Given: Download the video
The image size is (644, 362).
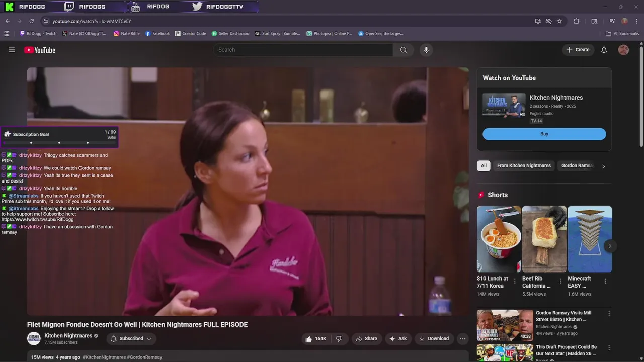Looking at the screenshot, I should tap(434, 339).
